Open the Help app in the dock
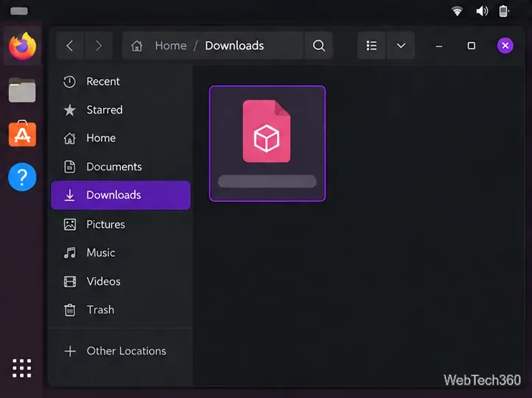 coord(22,177)
